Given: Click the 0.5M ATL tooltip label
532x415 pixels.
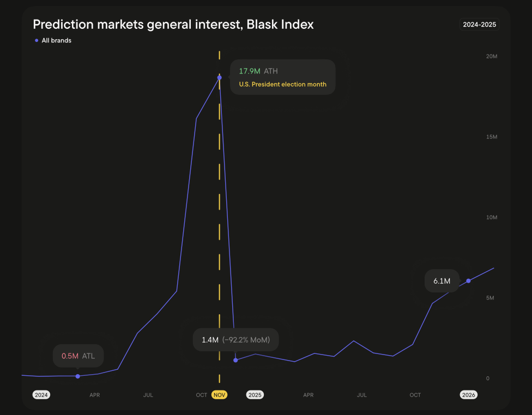Looking at the screenshot, I should tap(78, 356).
